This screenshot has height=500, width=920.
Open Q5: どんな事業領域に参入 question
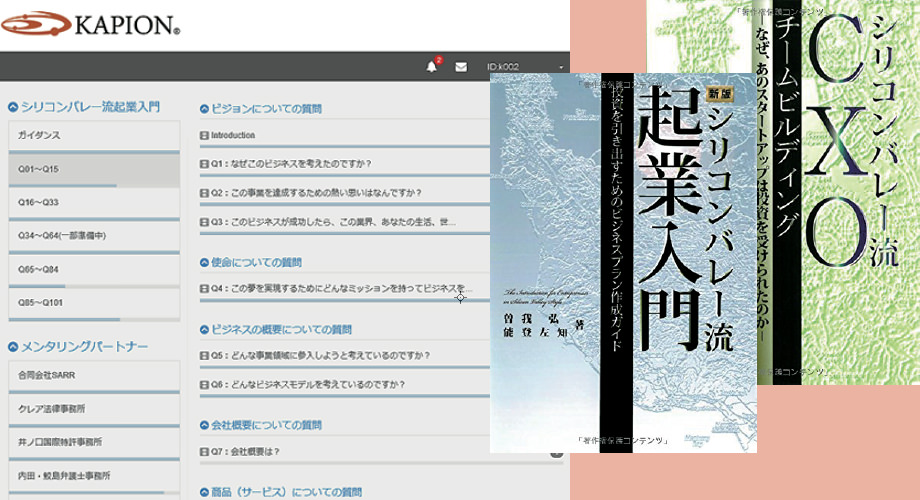point(321,355)
